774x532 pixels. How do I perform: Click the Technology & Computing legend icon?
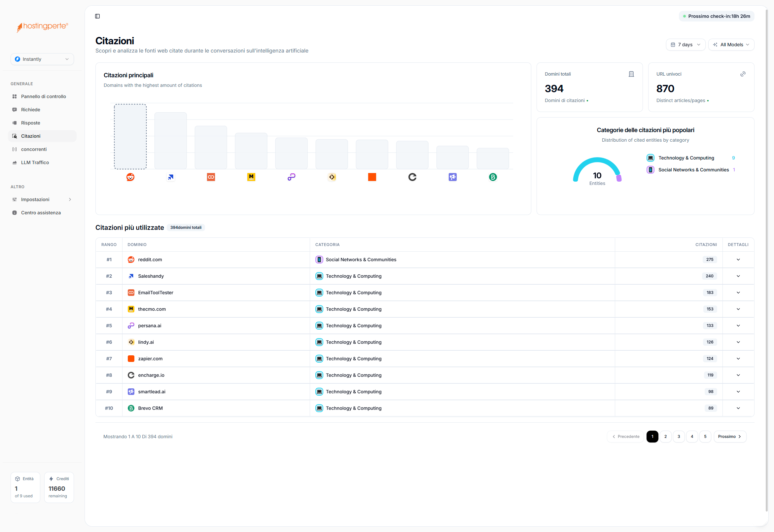click(x=650, y=158)
